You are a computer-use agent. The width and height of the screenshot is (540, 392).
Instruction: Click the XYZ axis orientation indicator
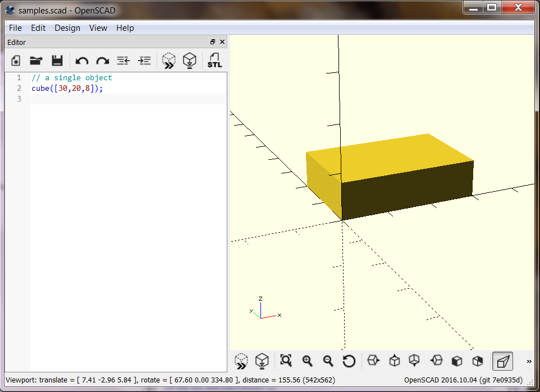(265, 308)
